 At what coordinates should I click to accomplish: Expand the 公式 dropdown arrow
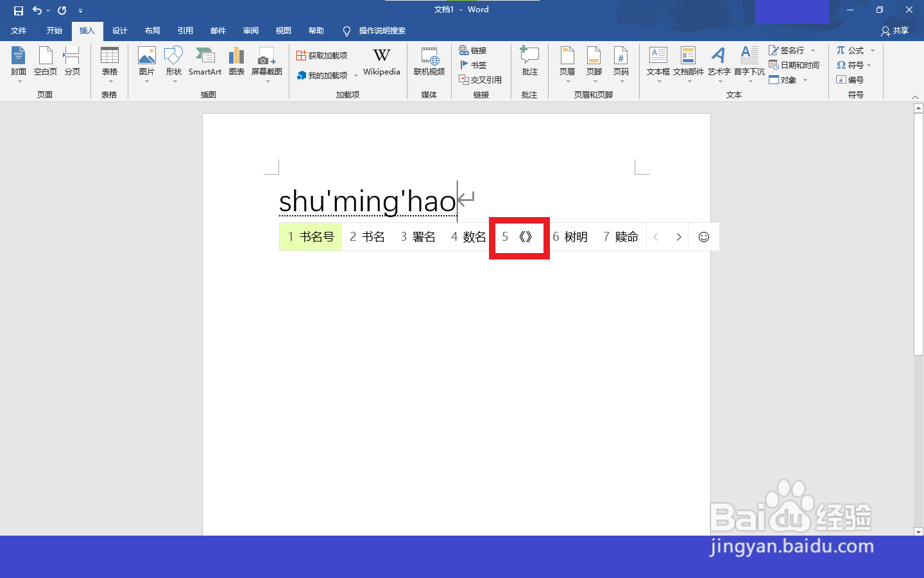873,50
